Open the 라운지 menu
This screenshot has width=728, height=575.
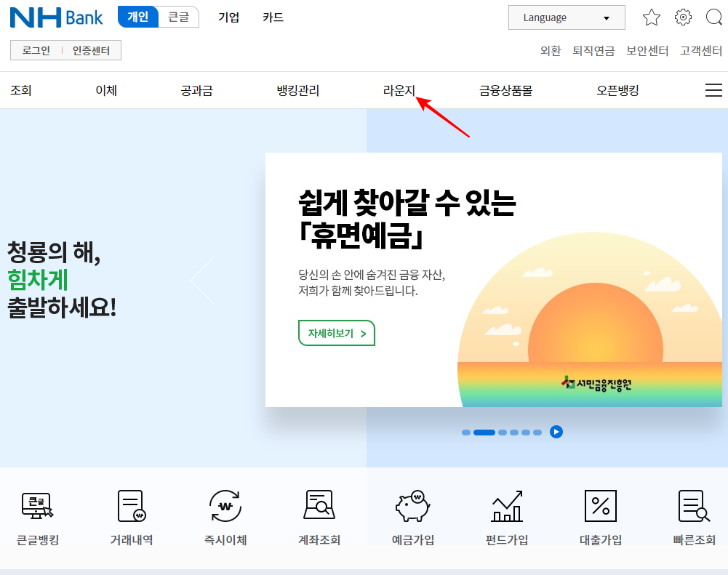click(398, 89)
